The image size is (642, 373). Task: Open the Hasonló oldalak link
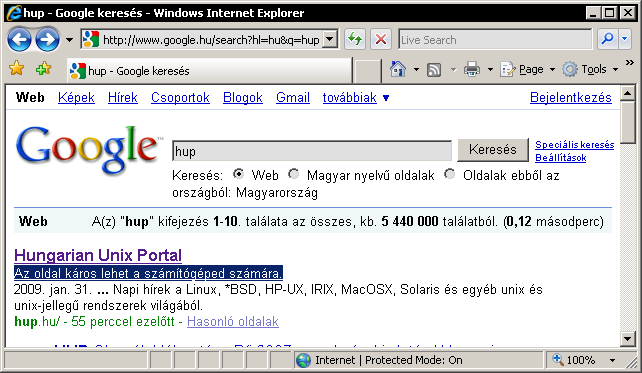tap(233, 321)
